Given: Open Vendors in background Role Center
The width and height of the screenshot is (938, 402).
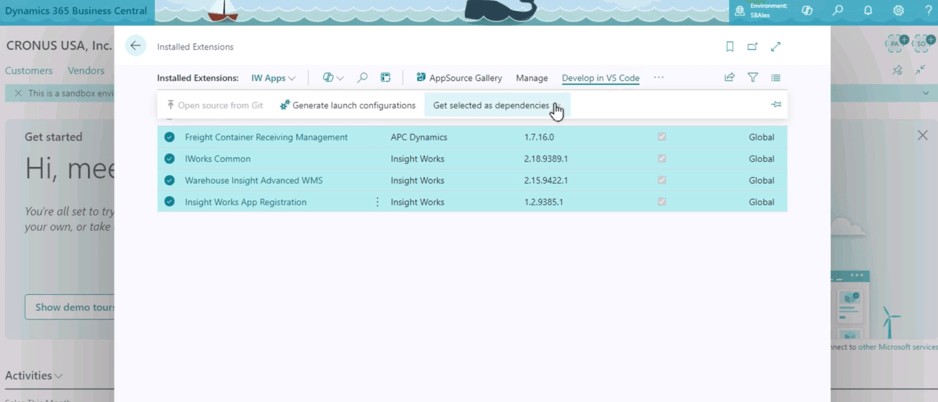Looking at the screenshot, I should pyautogui.click(x=86, y=71).
